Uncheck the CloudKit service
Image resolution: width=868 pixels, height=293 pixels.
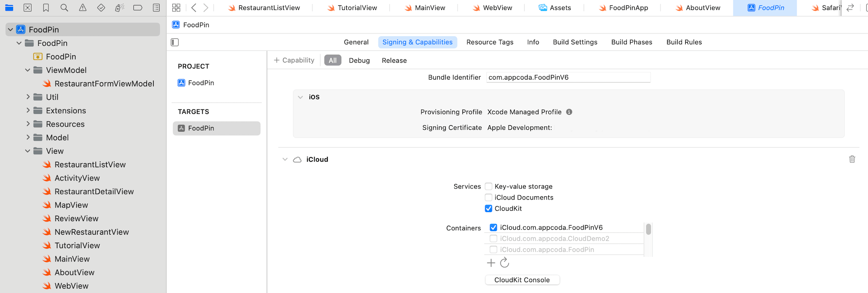point(488,208)
